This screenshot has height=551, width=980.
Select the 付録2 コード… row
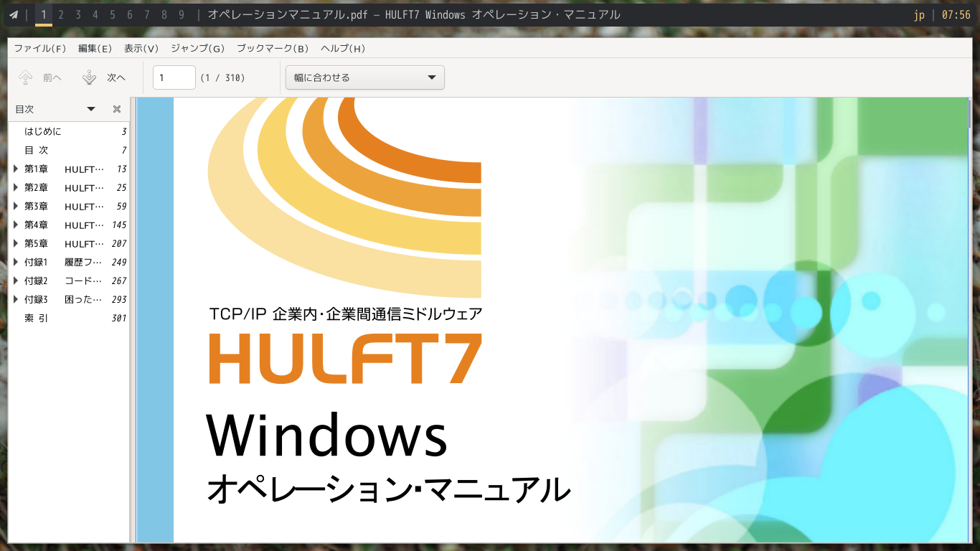(69, 281)
